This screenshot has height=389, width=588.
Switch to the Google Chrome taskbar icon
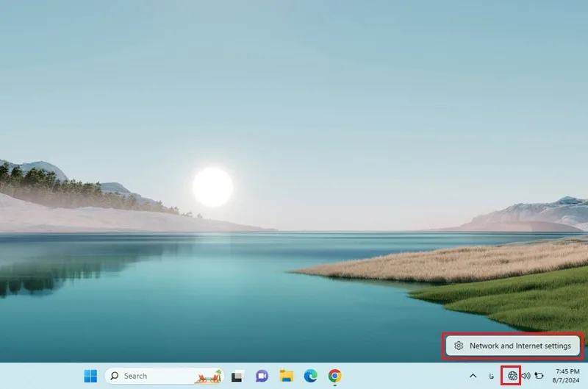[x=335, y=376]
